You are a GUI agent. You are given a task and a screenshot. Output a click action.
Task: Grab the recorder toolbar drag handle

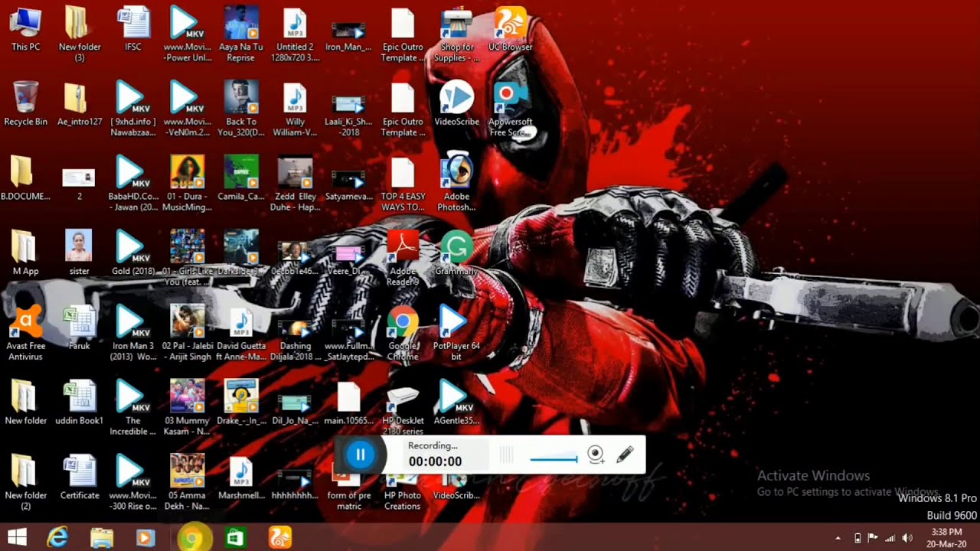coord(506,455)
